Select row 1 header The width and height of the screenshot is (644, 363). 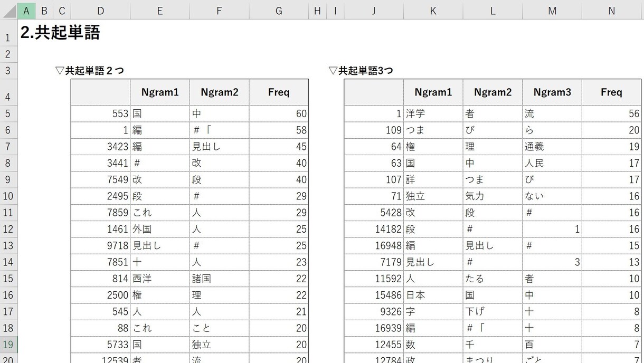(8, 33)
